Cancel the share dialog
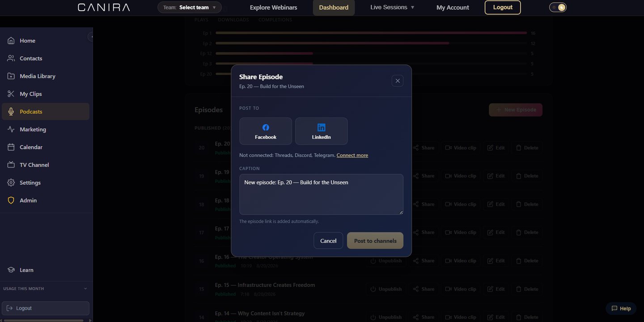Screen dimensions: 644x322 click(x=328, y=241)
